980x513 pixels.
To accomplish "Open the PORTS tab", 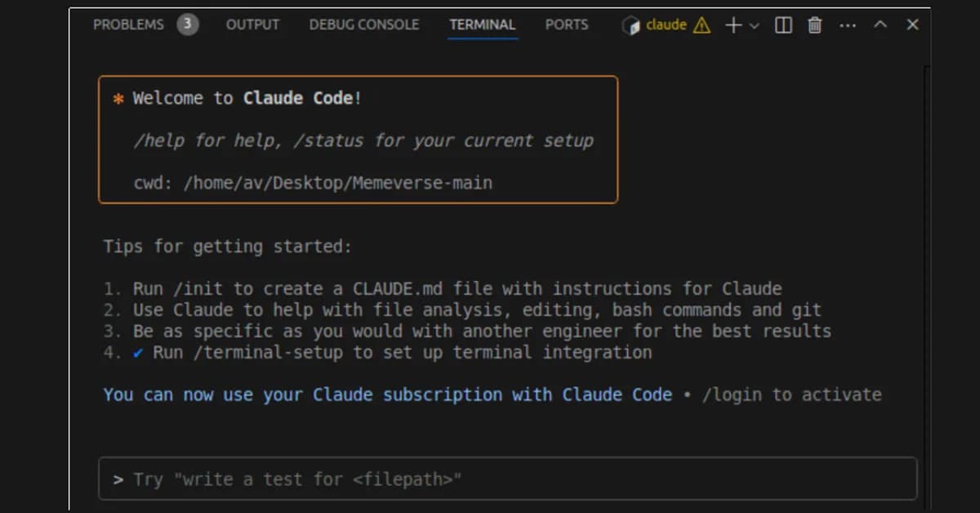I will pos(566,25).
